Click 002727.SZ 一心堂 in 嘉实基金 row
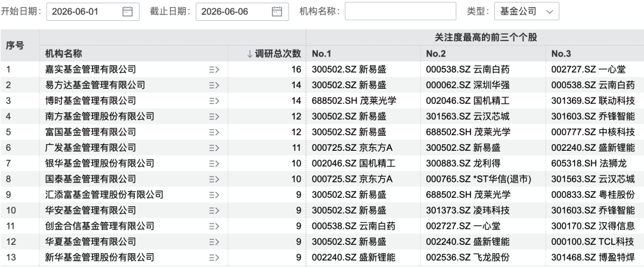Image resolution: width=644 pixels, height=267 pixels. pos(589,69)
